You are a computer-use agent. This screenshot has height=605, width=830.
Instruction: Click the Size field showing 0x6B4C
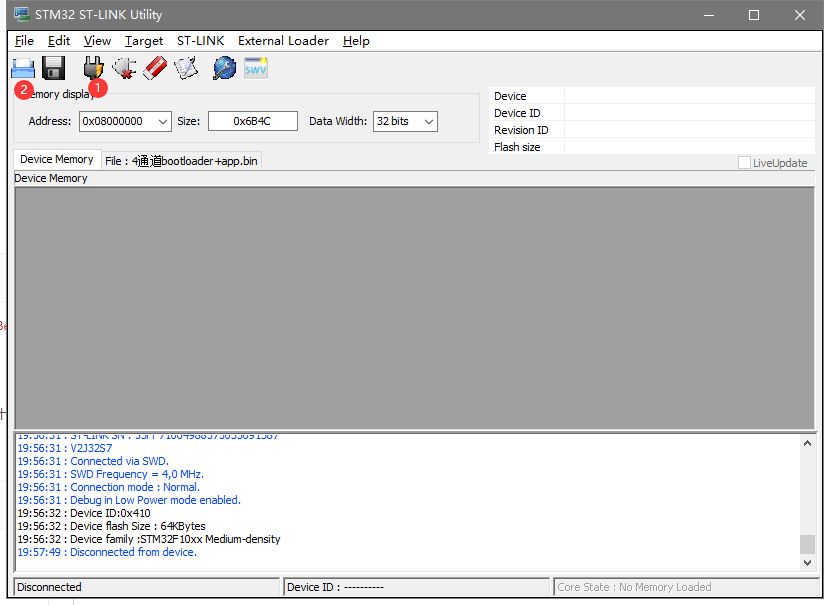tap(252, 121)
